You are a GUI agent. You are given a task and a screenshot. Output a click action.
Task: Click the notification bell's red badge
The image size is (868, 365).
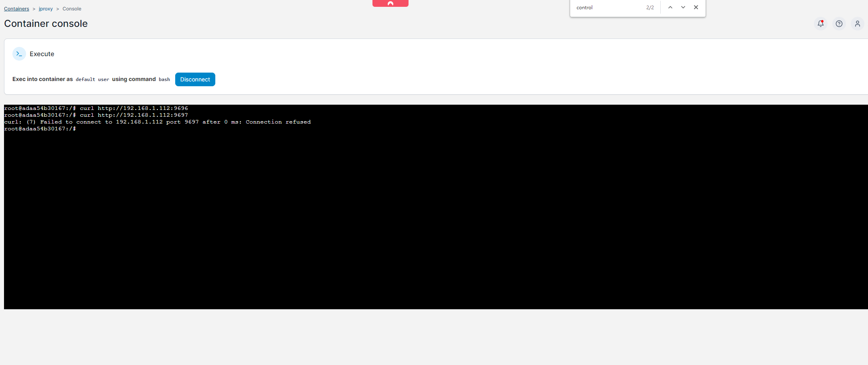pyautogui.click(x=824, y=20)
